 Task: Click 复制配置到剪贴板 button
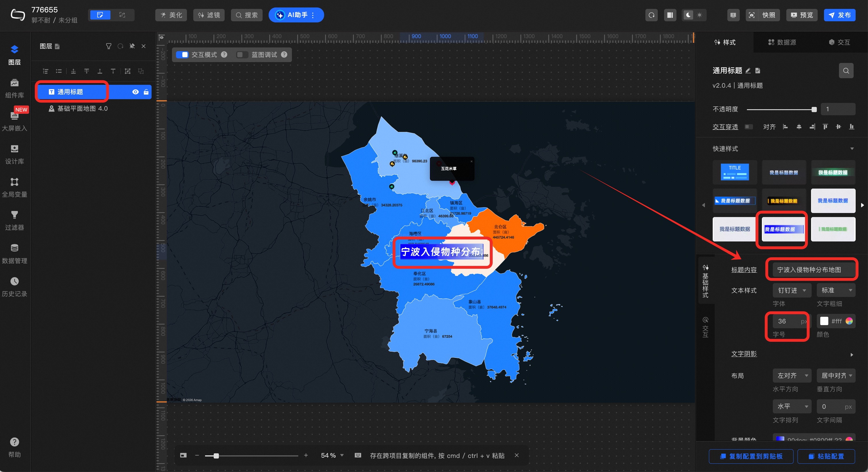tap(751, 456)
